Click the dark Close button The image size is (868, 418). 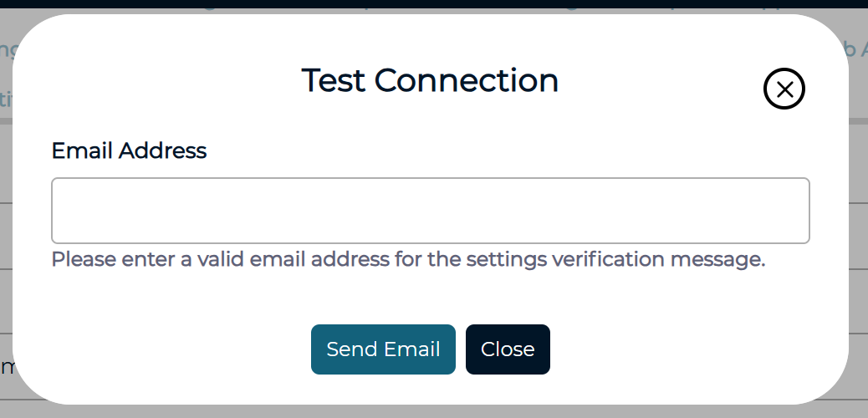508,349
